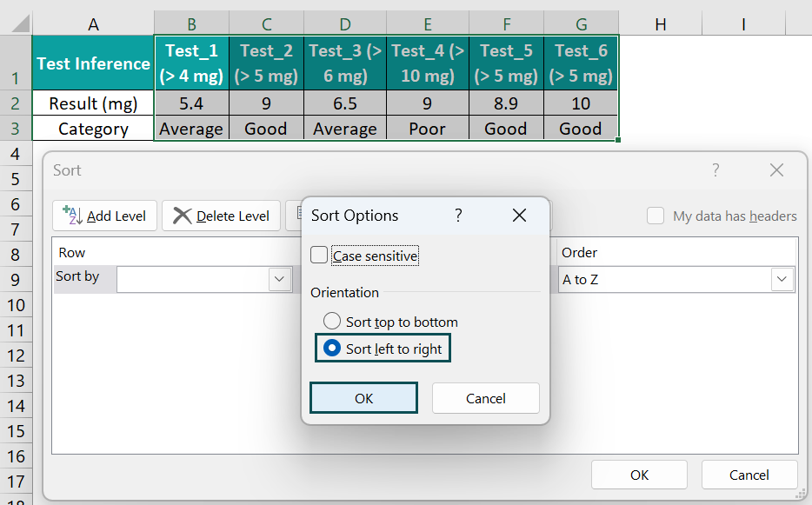Click the Poor category cell

(428, 128)
